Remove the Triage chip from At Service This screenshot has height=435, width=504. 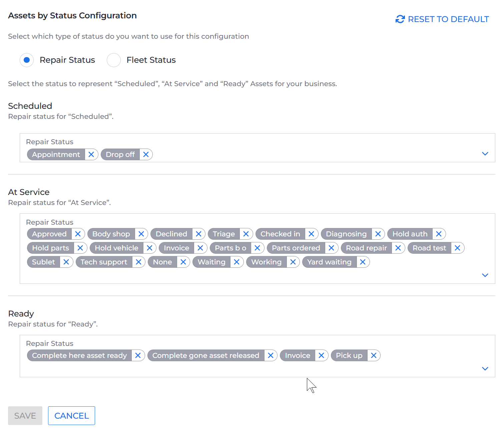coord(246,234)
